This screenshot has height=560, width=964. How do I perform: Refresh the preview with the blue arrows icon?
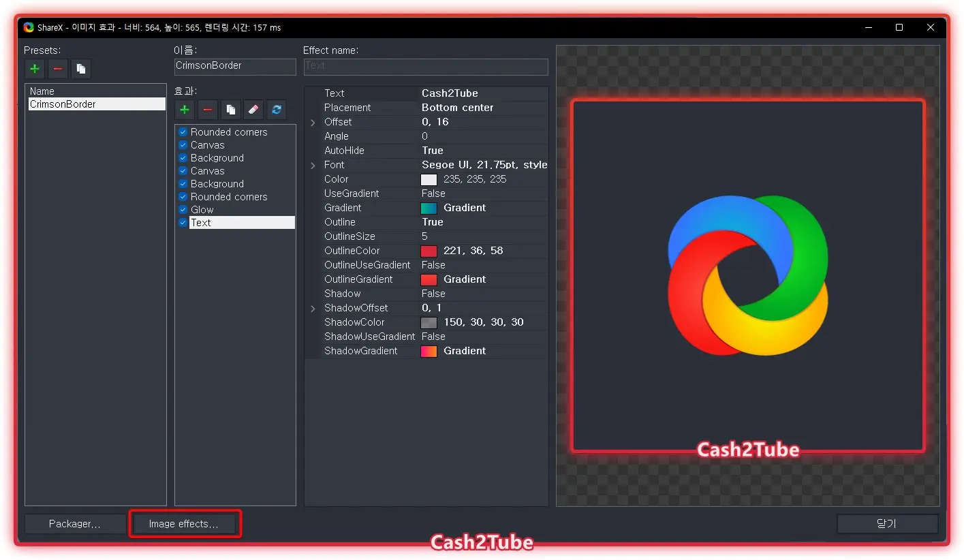tap(276, 110)
